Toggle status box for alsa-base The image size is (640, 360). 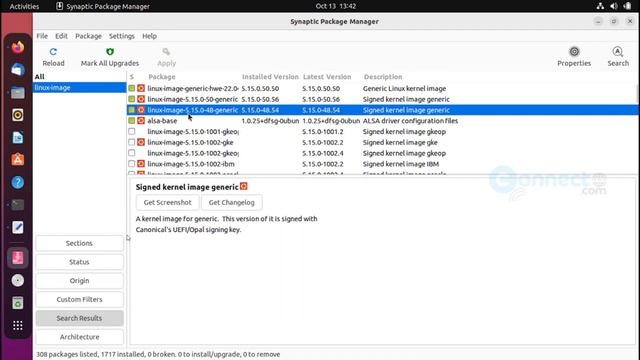pyautogui.click(x=131, y=121)
